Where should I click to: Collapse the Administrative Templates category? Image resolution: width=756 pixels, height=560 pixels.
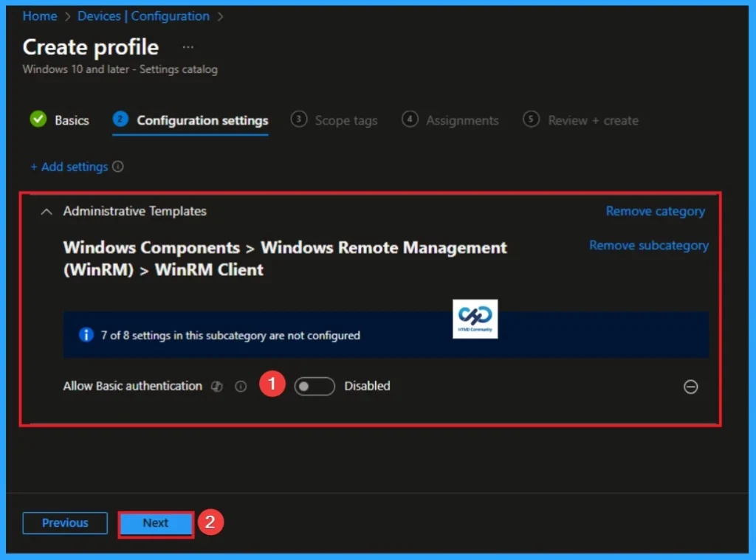(46, 211)
